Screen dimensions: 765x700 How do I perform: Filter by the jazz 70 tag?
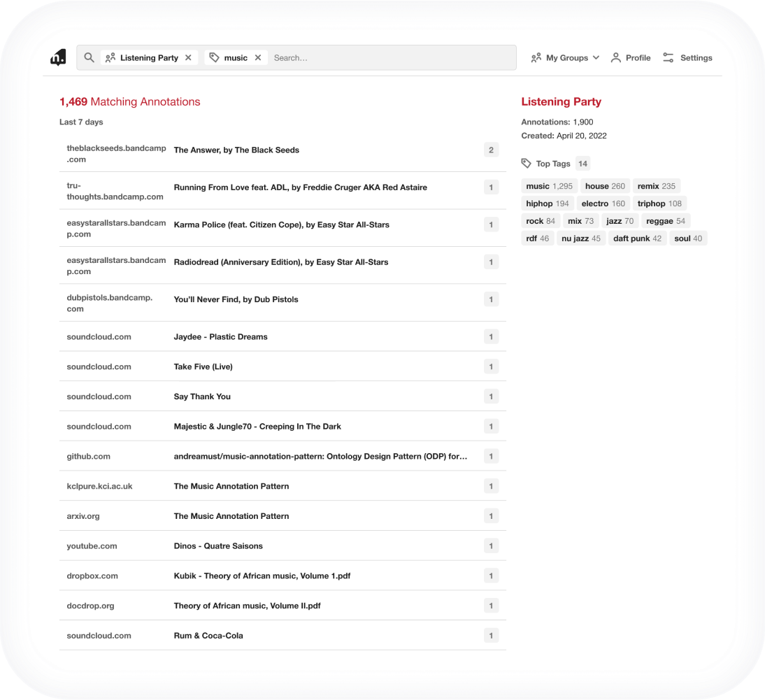[x=620, y=221]
